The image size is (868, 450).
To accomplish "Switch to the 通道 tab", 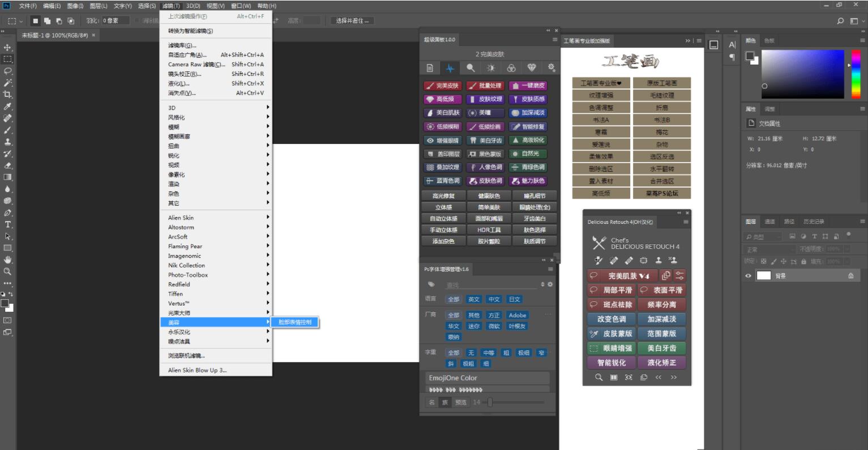I will 769,222.
